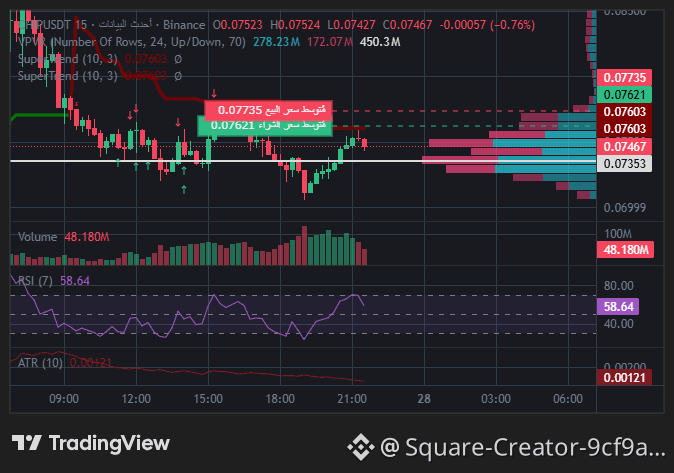This screenshot has height=473, width=674.
Task: Click the 09:00 time axis label
Action: point(64,399)
